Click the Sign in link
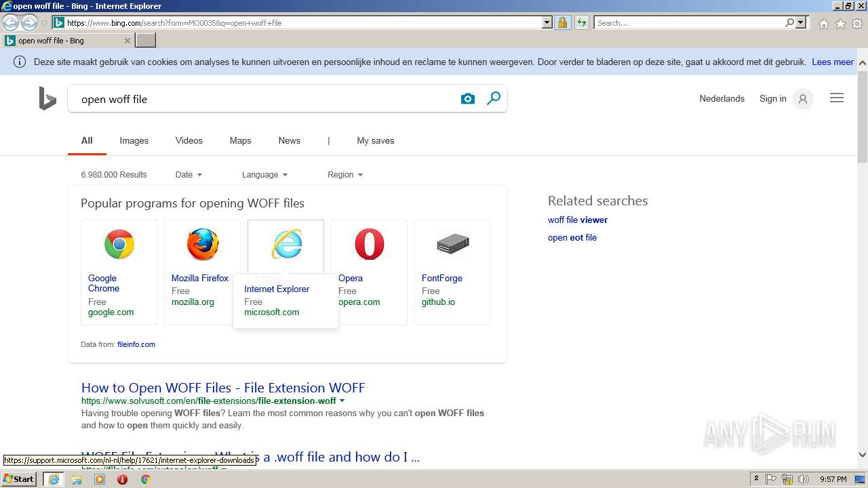868x488 pixels. tap(773, 99)
